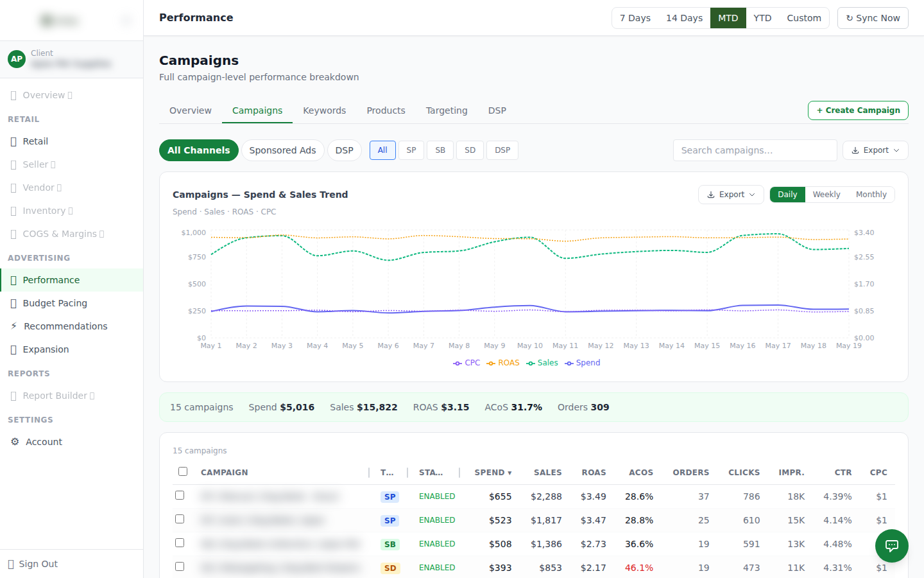Screen dimensions: 924x578
Task: Check the $523 spend campaign checkbox
Action: [x=180, y=519]
